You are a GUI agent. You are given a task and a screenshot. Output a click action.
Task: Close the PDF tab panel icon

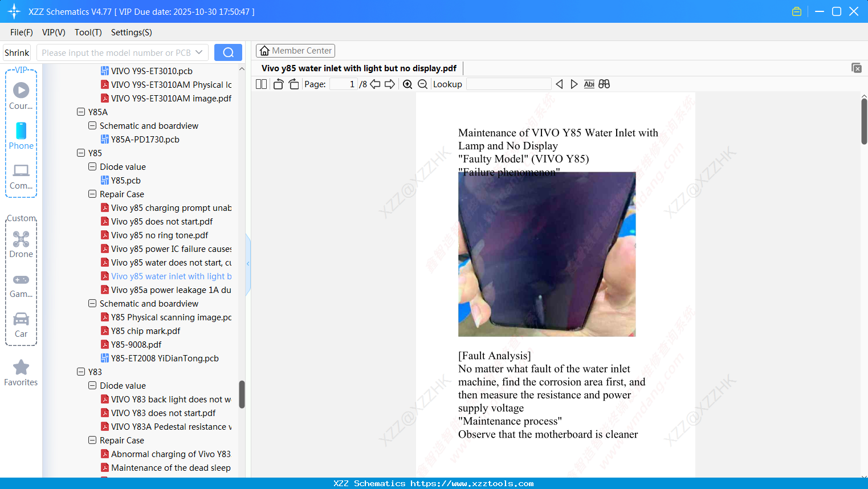[856, 68]
